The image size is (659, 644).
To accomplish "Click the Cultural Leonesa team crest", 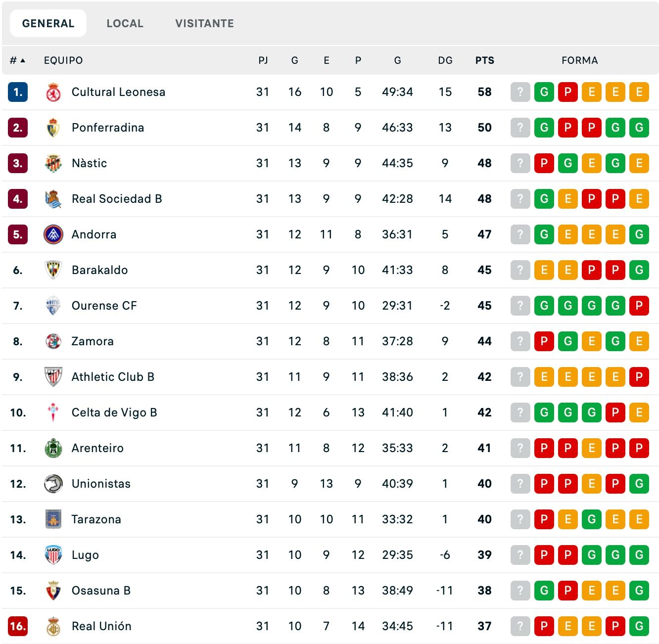I will (x=53, y=92).
